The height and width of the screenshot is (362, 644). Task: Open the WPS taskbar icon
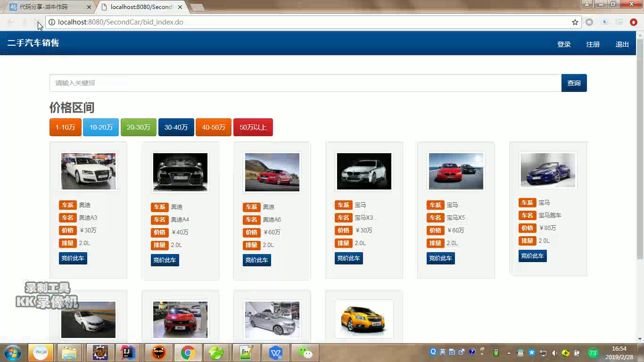pos(276,353)
